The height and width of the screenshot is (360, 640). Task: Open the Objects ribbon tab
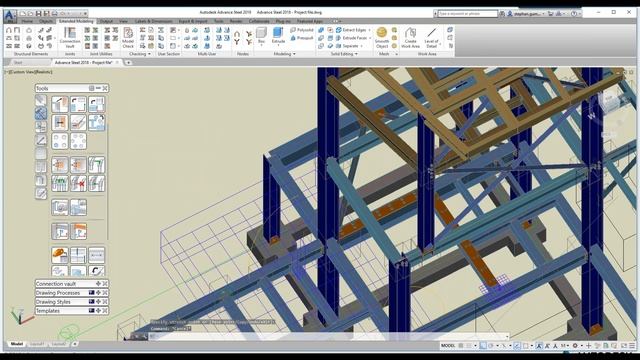[46, 21]
